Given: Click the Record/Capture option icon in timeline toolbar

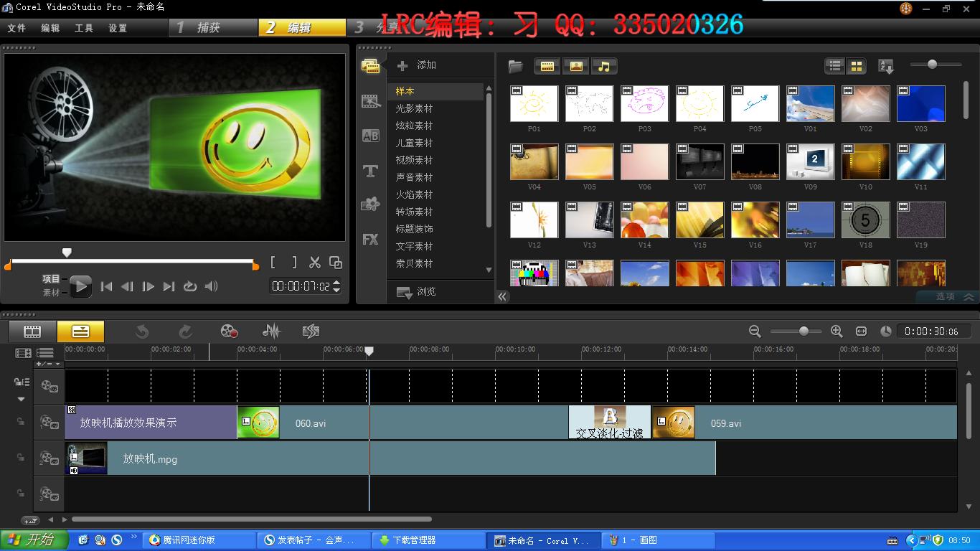Looking at the screenshot, I should (229, 331).
